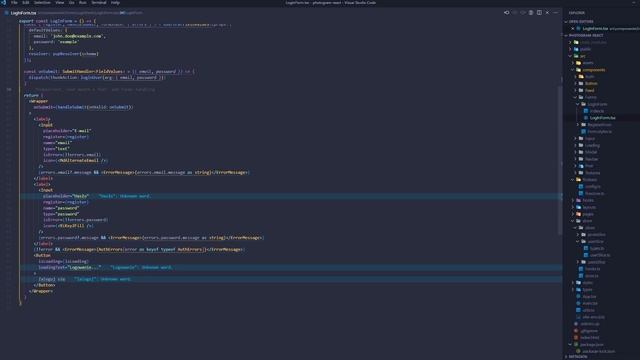This screenshot has width=640, height=360.
Task: Open the Edit menu
Action: 26,2
